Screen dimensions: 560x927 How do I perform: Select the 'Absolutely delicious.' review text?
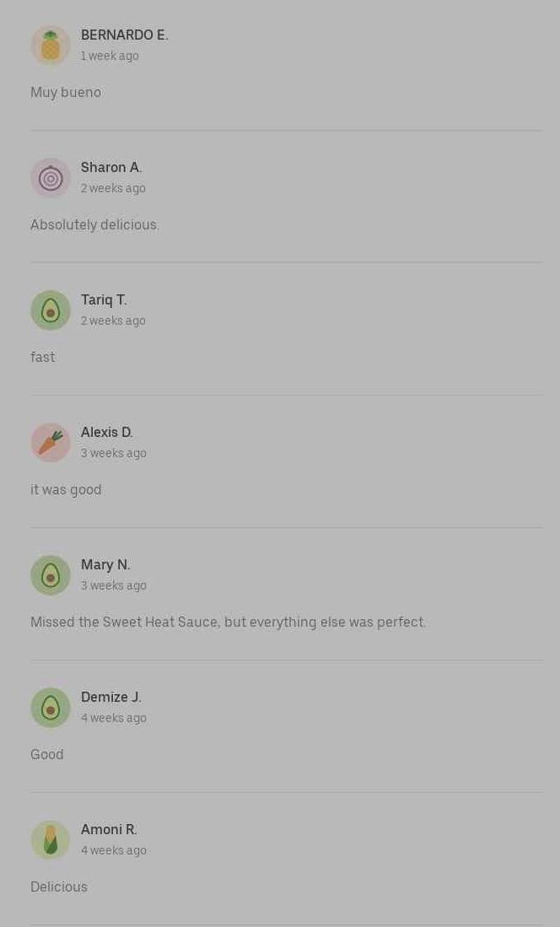94,224
